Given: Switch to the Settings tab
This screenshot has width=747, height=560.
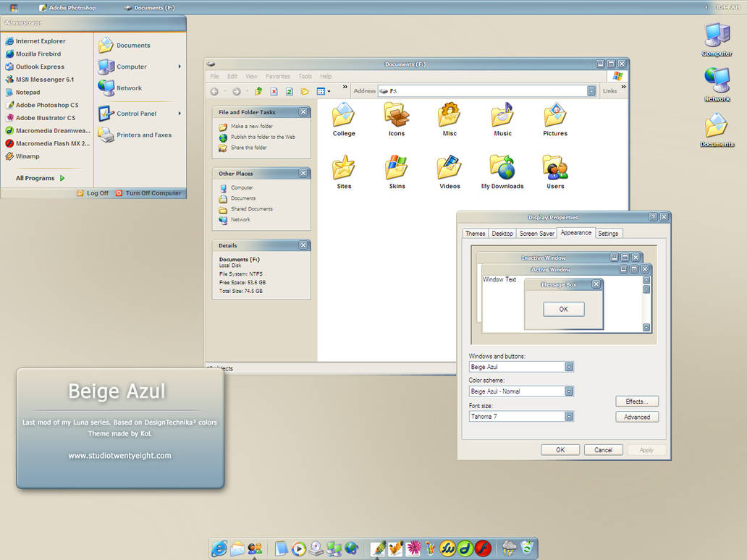Looking at the screenshot, I should tap(608, 233).
